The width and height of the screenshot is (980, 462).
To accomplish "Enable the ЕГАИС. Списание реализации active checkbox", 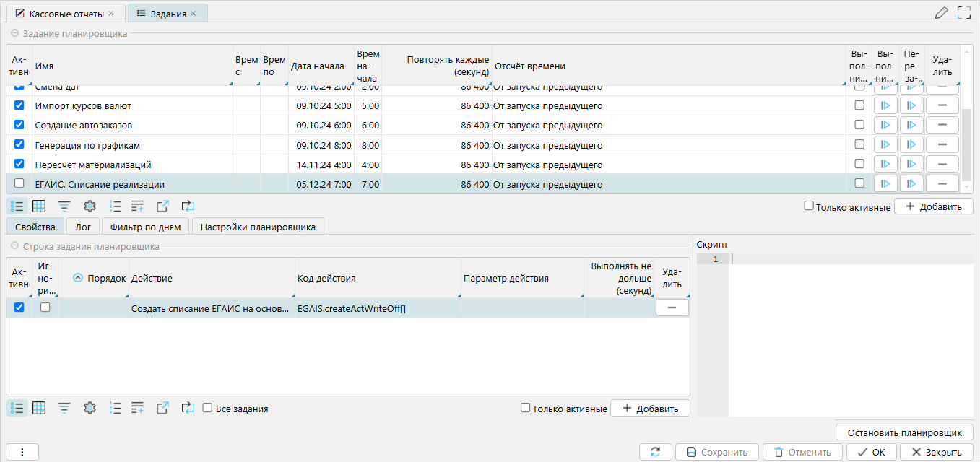I will point(19,183).
